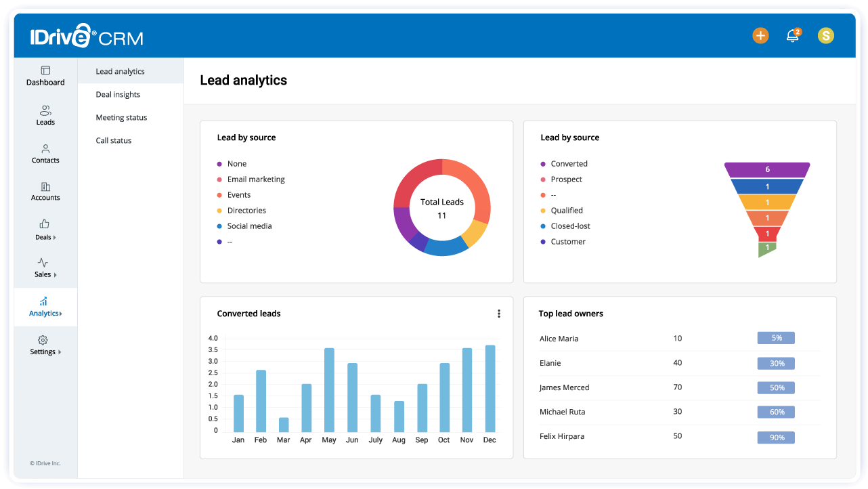Click the Top lead owners card title

571,314
